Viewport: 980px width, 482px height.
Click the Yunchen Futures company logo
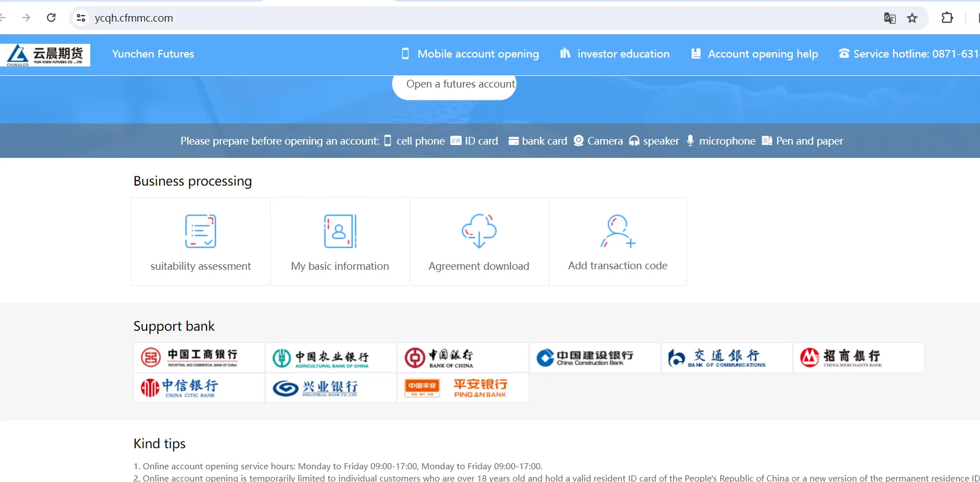pos(45,55)
